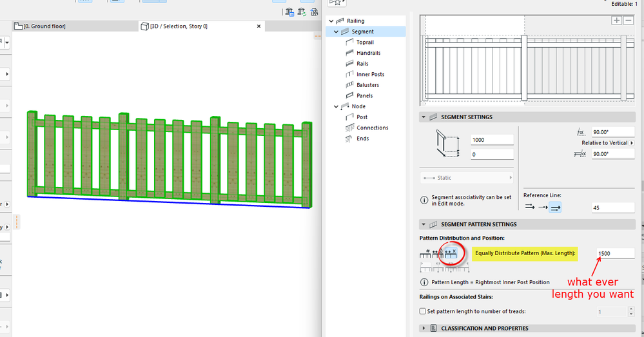Enable Set pattern length to number of treads

[x=423, y=311]
